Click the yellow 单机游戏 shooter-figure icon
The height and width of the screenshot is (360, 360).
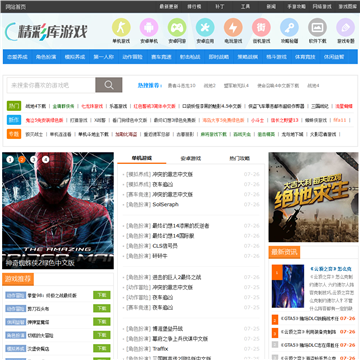pos(121,27)
